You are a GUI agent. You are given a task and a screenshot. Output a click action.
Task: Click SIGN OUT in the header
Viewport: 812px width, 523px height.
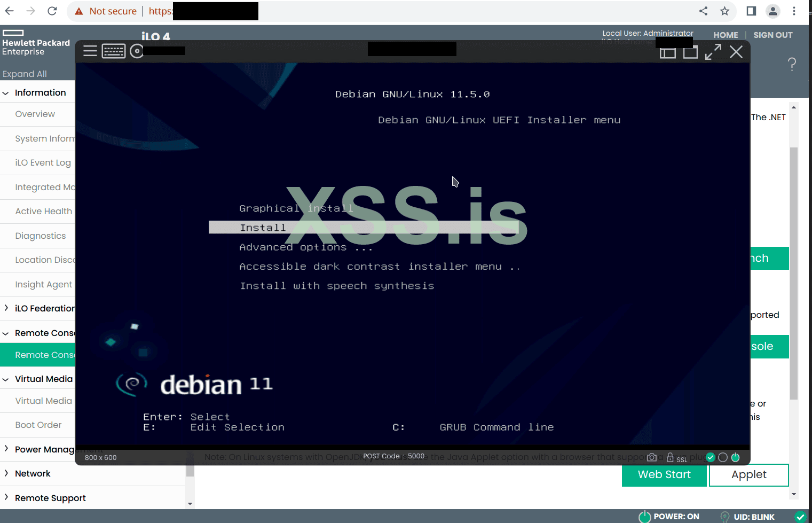click(773, 35)
